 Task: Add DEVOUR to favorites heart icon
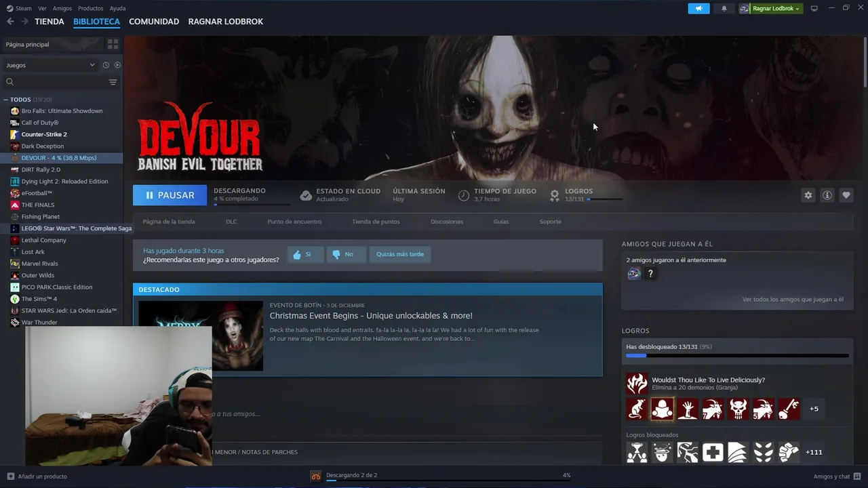pyautogui.click(x=846, y=195)
